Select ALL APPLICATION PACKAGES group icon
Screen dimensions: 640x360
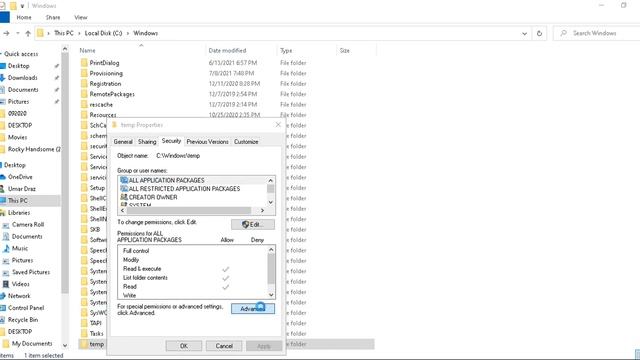coord(124,180)
